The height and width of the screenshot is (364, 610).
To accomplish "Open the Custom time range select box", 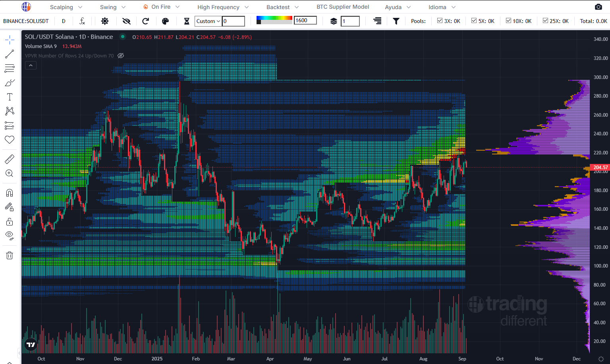I will click(x=208, y=21).
